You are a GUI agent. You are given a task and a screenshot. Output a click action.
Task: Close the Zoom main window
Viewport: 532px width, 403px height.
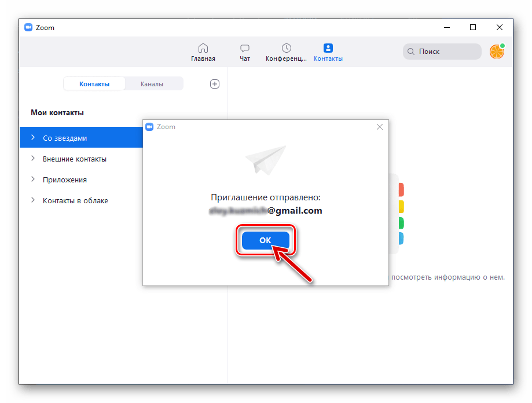500,27
